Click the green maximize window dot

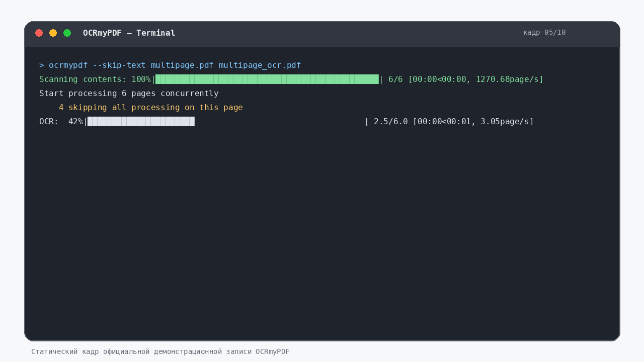click(x=67, y=33)
